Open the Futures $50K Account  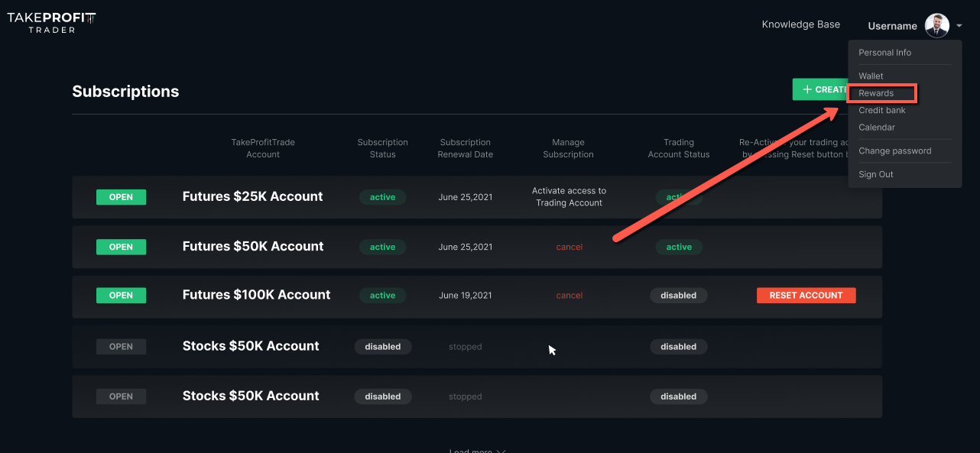(121, 247)
